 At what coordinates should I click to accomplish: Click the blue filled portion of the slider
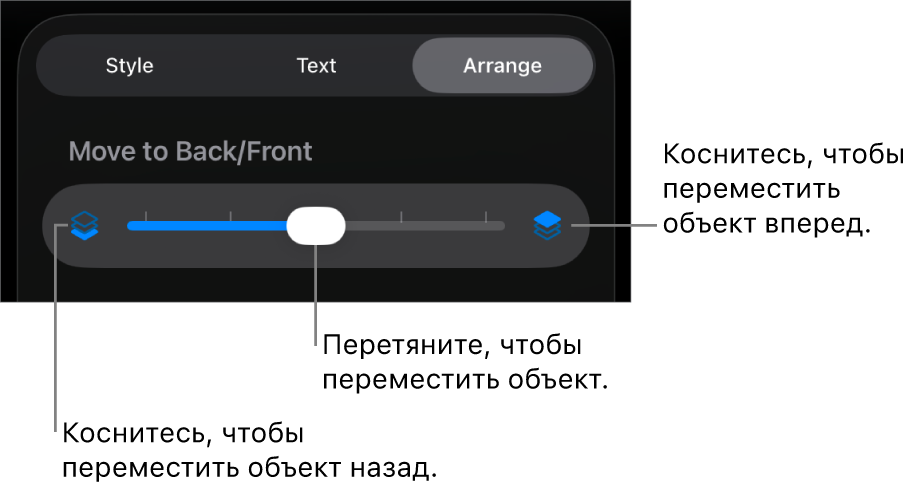pos(210,226)
